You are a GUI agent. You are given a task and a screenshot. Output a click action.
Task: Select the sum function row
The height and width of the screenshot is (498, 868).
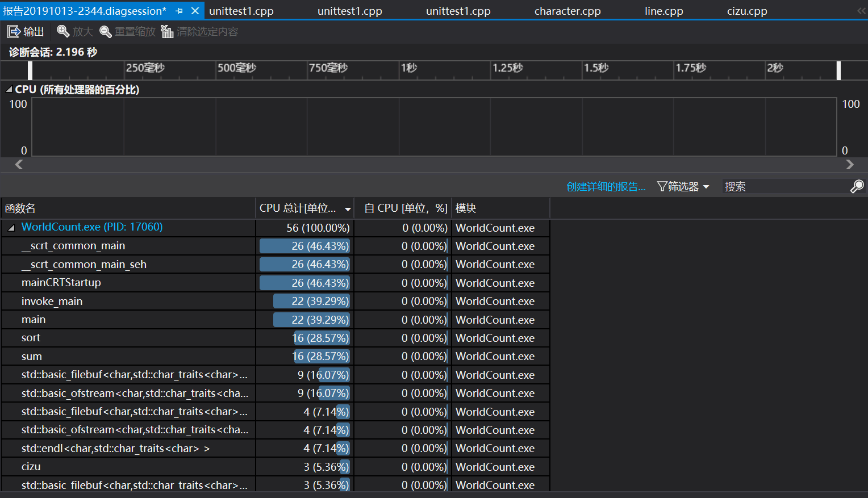pyautogui.click(x=275, y=356)
